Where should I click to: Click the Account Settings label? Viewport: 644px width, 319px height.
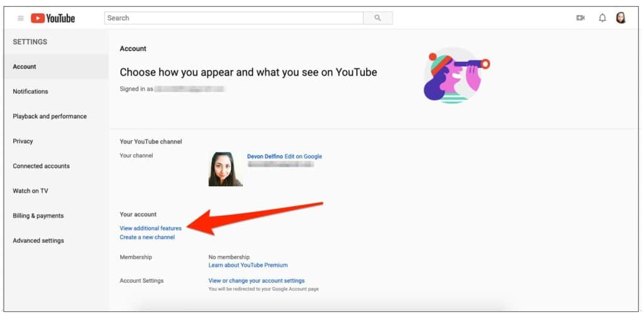142,281
